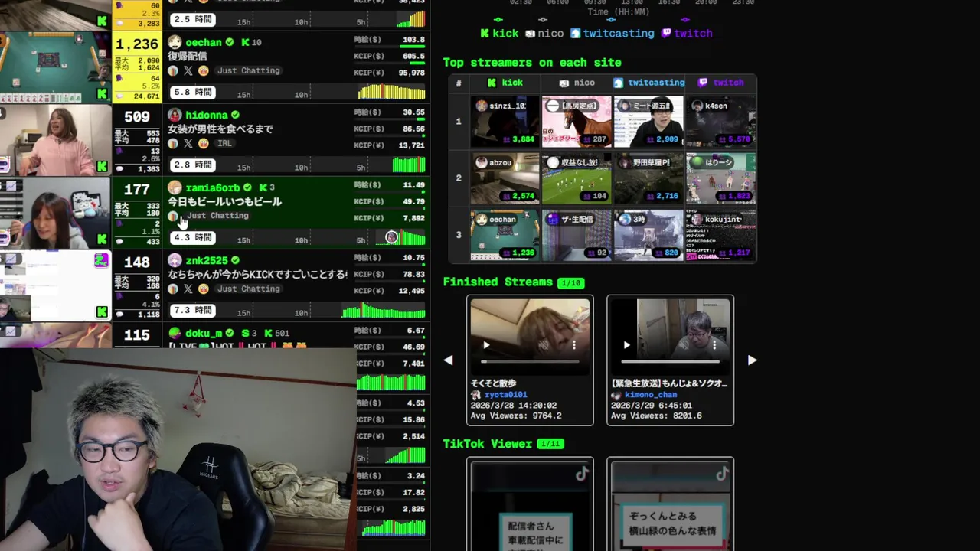Screen dimensions: 980x551
Task: Open the X icon in znk2525's row
Action: pyautogui.click(x=188, y=289)
